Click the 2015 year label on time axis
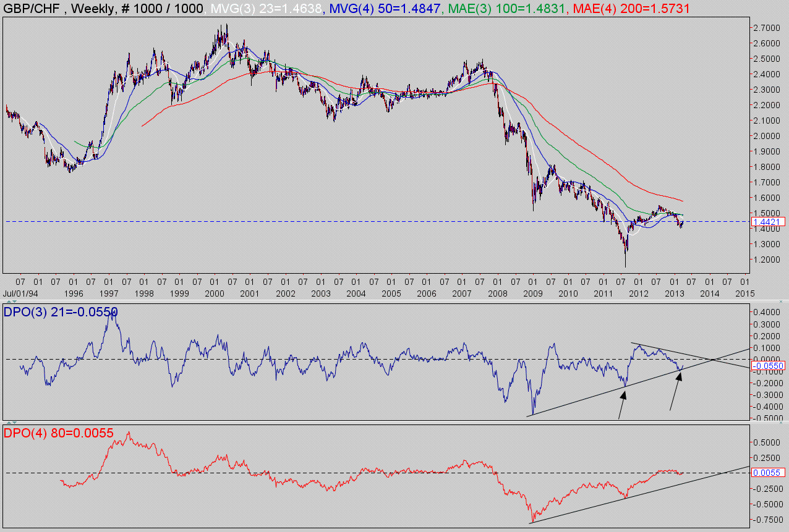The image size is (789, 532). pyautogui.click(x=746, y=293)
